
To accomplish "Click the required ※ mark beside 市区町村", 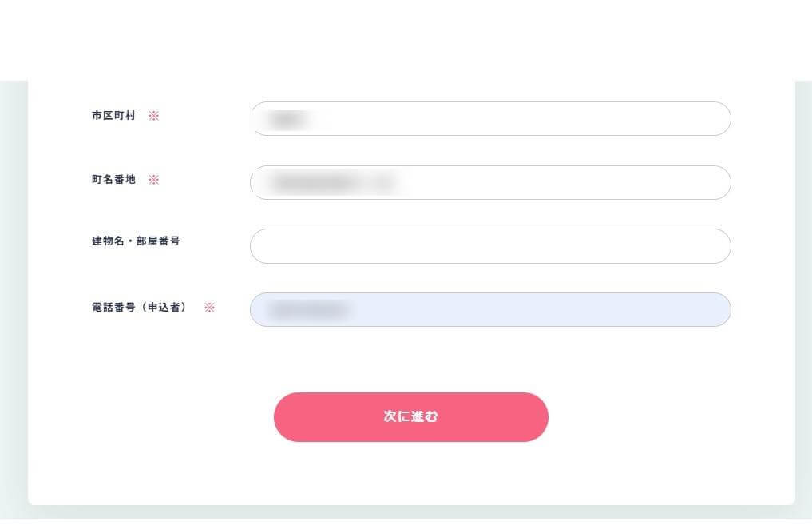I will 154,116.
